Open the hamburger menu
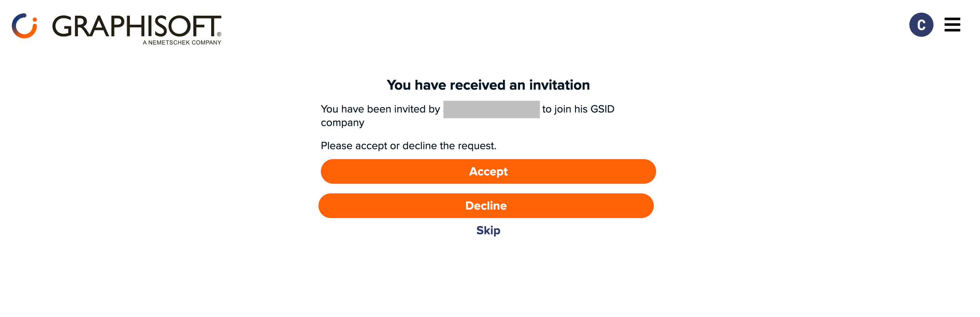The width and height of the screenshot is (980, 317). [x=952, y=25]
